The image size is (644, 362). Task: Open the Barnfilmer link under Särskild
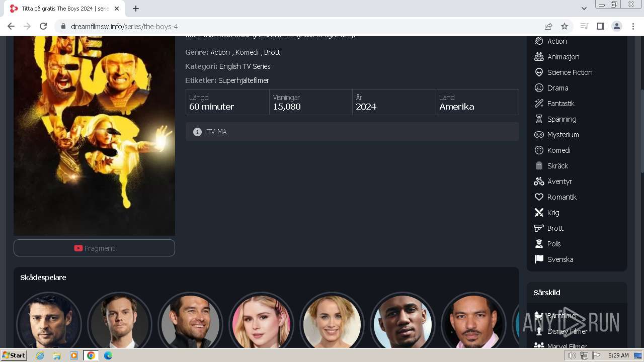[x=562, y=316]
